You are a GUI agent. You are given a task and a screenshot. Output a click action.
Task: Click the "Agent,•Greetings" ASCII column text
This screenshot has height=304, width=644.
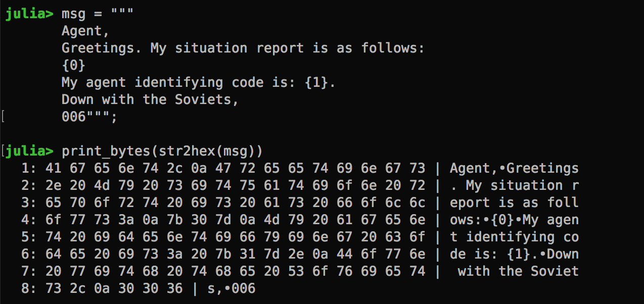514,168
